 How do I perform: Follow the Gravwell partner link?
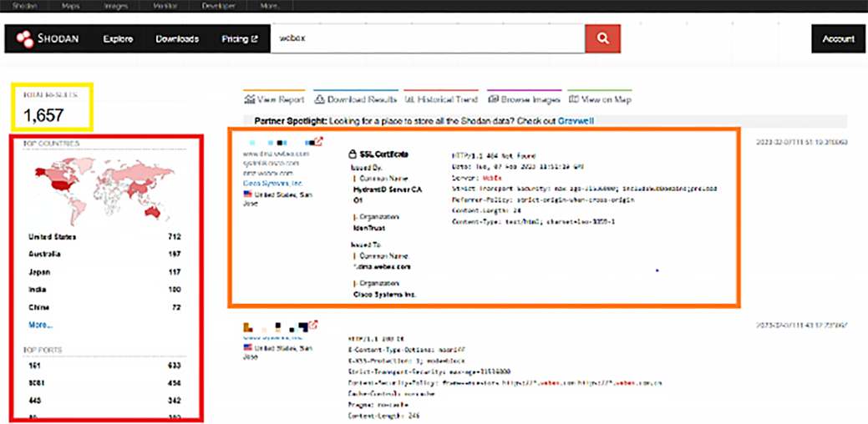pyautogui.click(x=576, y=120)
